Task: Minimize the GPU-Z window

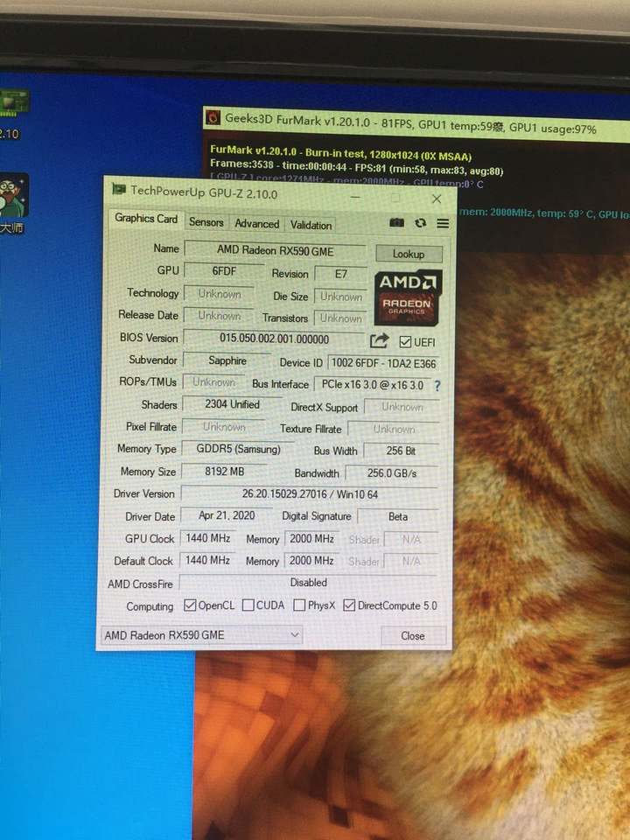Action: pos(354,196)
